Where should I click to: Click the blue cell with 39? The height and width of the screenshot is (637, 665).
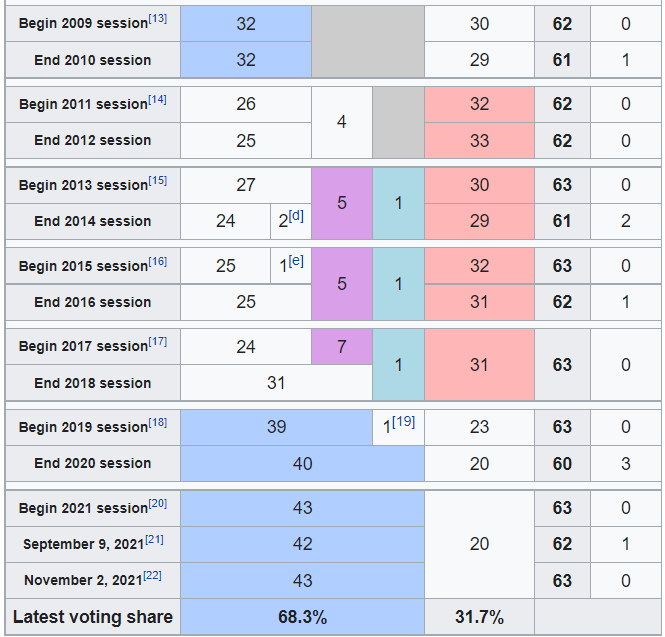(277, 427)
